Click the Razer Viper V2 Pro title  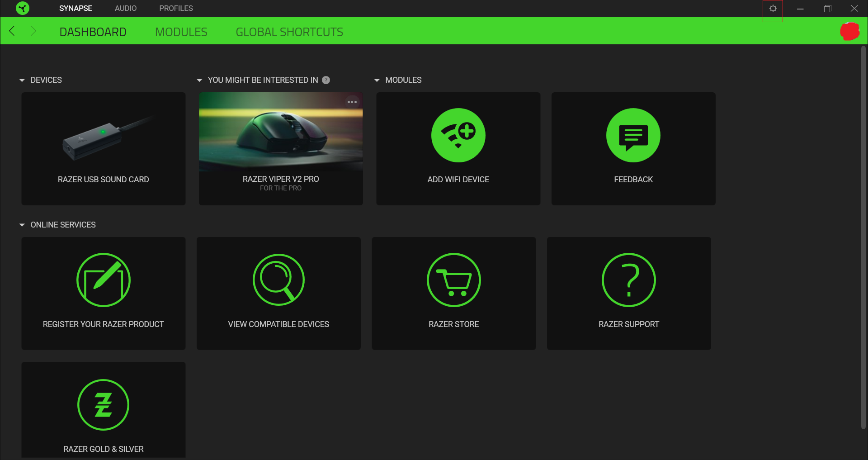[x=281, y=179]
